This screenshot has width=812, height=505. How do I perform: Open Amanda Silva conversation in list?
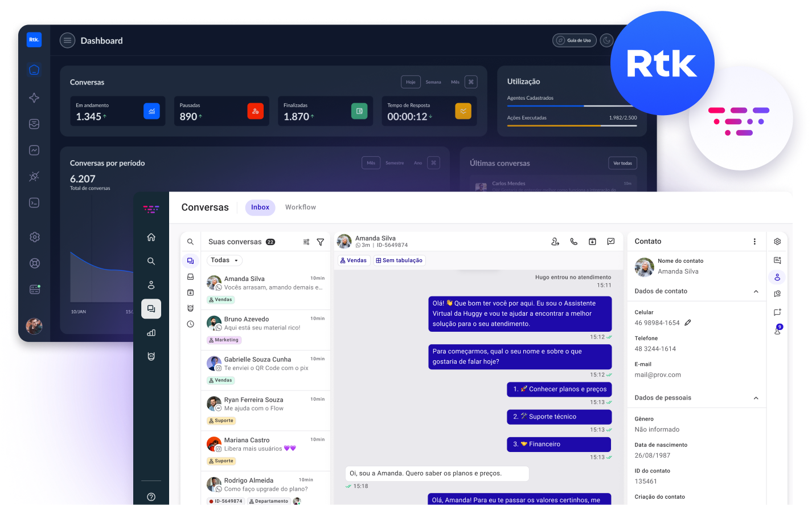click(x=265, y=290)
